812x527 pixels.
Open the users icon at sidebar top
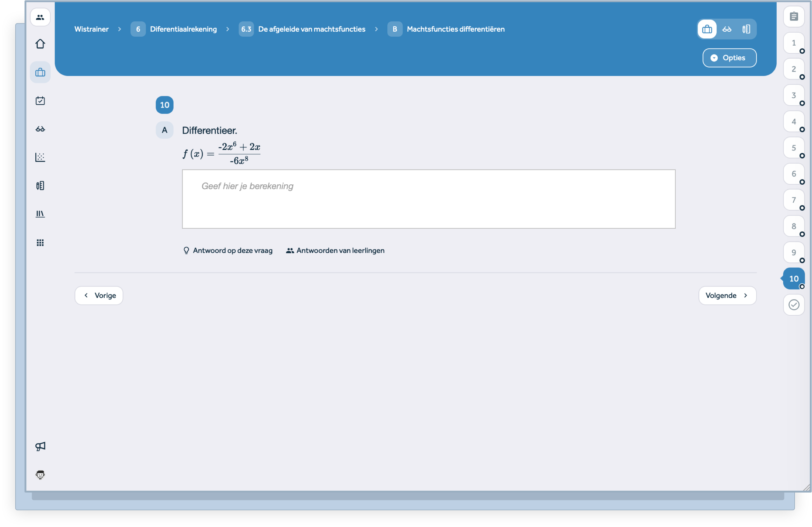click(40, 17)
